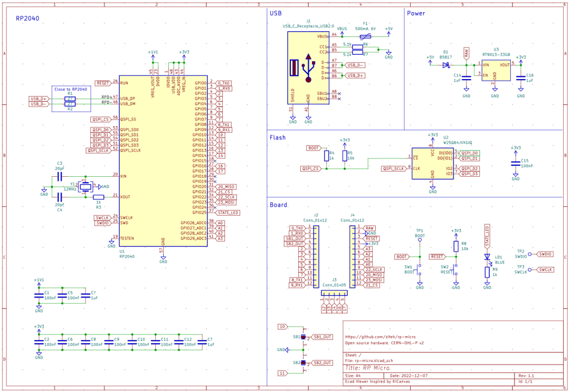Select the RP2040 U1 chip body

coord(163,161)
